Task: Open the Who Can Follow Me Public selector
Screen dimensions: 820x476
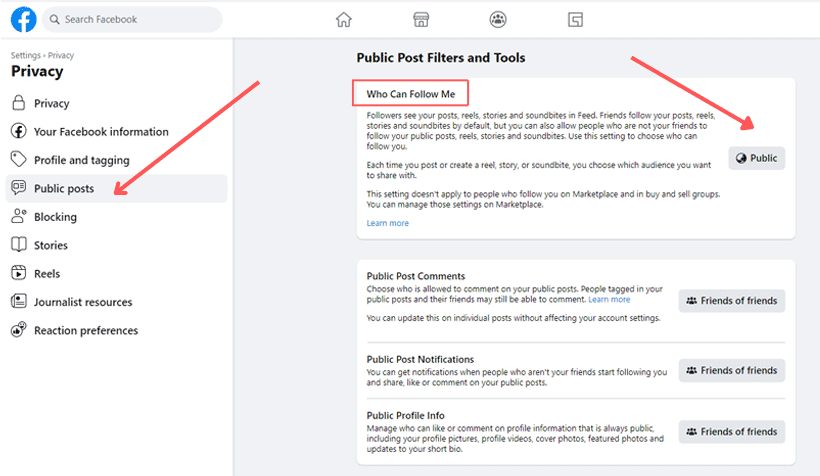Action: tap(755, 158)
